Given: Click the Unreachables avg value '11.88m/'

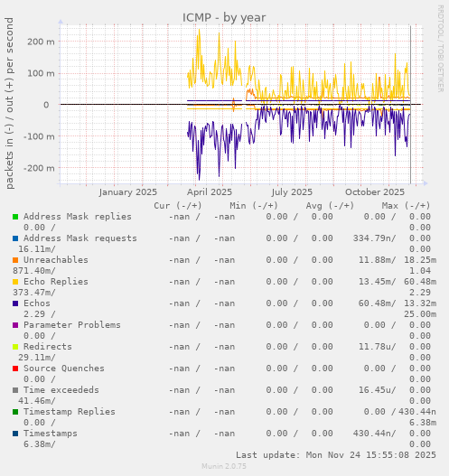Looking at the screenshot, I should point(378,260).
